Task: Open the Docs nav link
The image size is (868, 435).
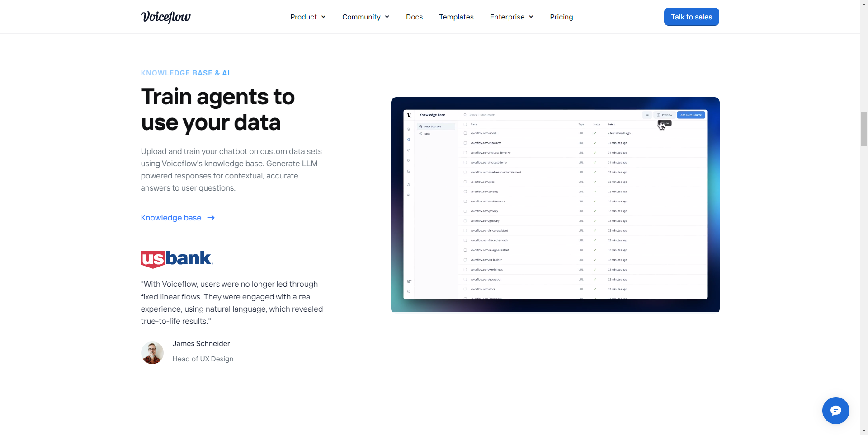Action: (x=414, y=17)
